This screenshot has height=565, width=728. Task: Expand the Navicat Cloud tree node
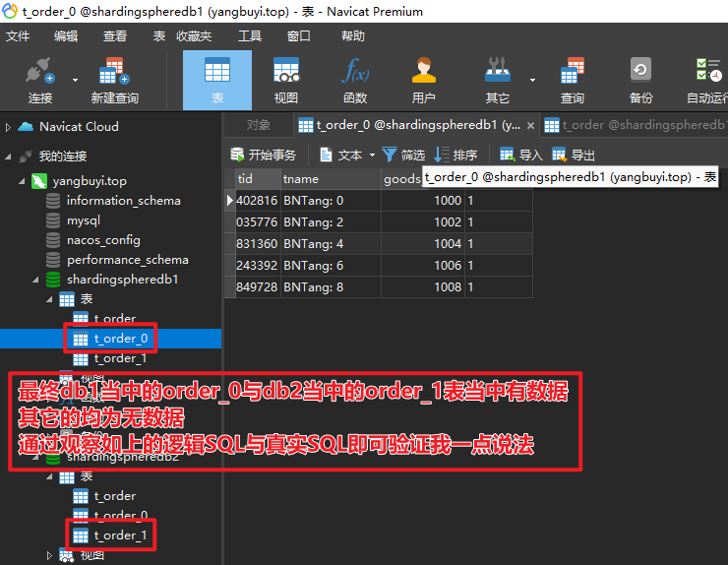click(8, 127)
